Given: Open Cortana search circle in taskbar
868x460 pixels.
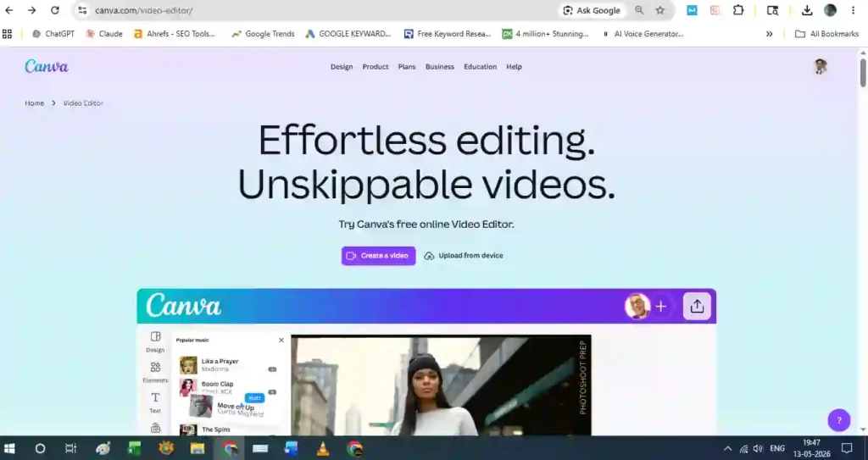Looking at the screenshot, I should (x=40, y=448).
